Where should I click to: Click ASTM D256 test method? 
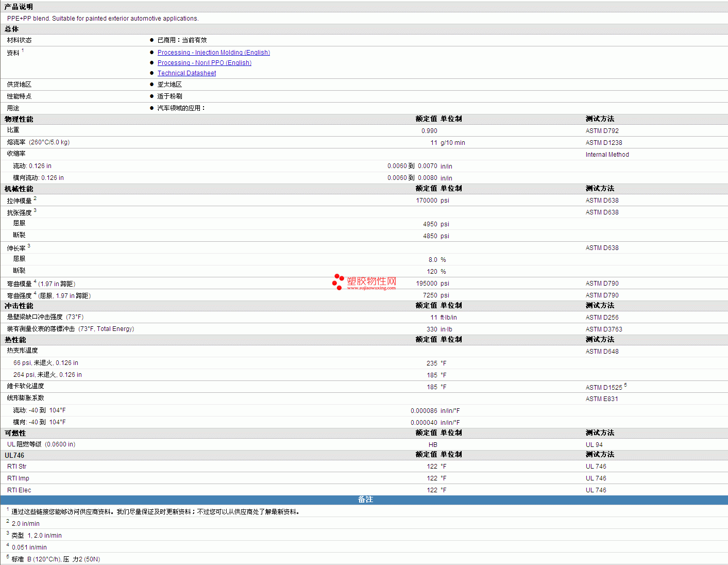pyautogui.click(x=602, y=318)
